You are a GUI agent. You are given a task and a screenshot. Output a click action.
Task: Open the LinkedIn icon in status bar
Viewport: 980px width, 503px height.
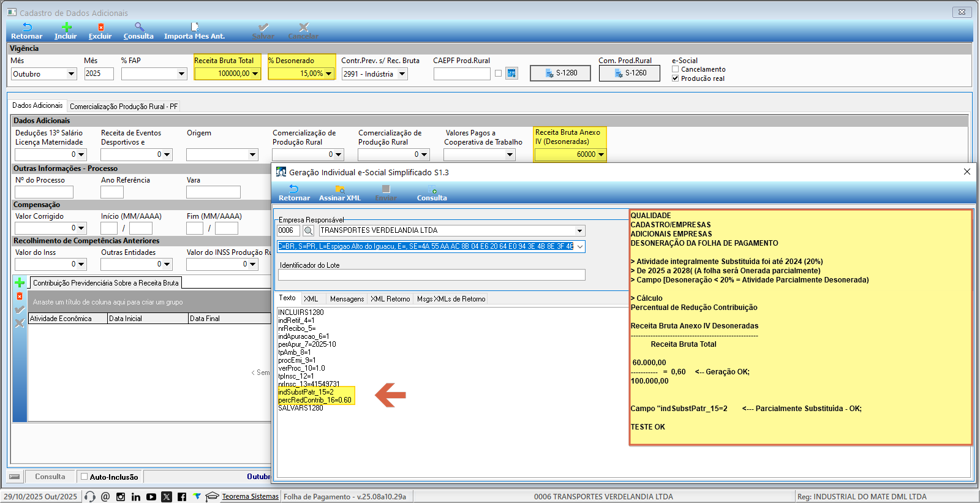(x=136, y=497)
